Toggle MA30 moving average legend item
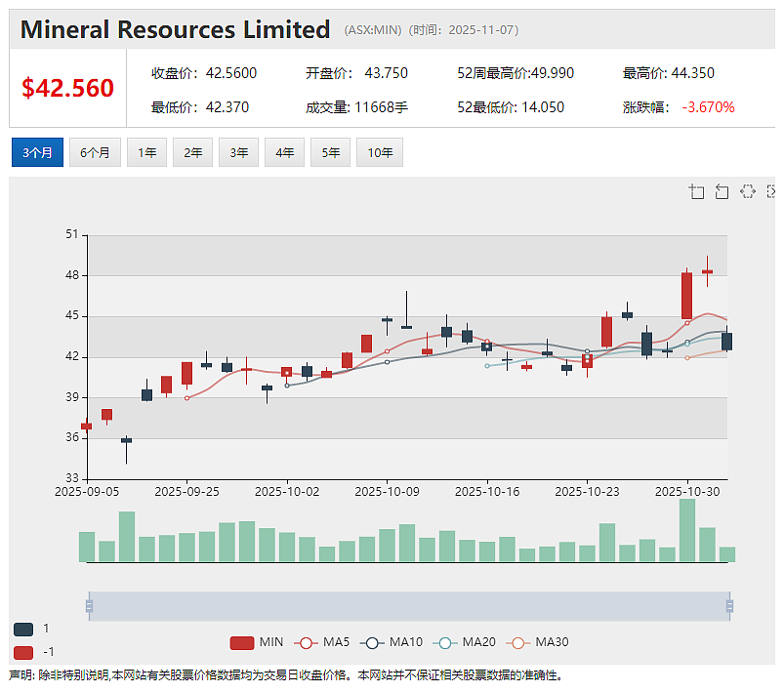 coord(537,642)
